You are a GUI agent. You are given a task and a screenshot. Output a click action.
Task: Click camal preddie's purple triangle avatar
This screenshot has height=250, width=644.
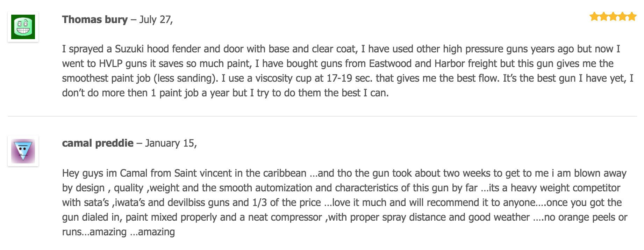(x=23, y=151)
